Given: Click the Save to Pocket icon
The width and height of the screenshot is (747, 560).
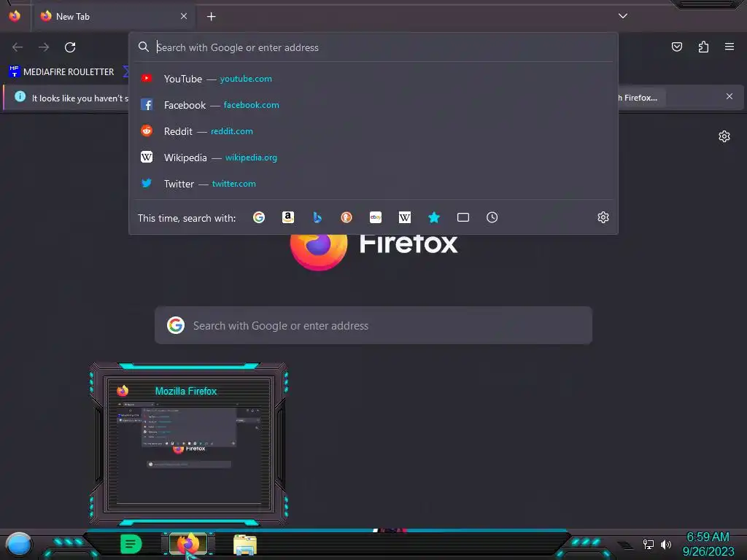Looking at the screenshot, I should click(677, 47).
